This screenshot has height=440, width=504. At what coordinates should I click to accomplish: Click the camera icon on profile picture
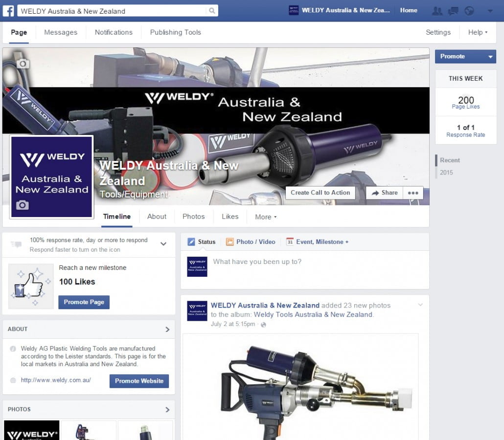point(22,205)
